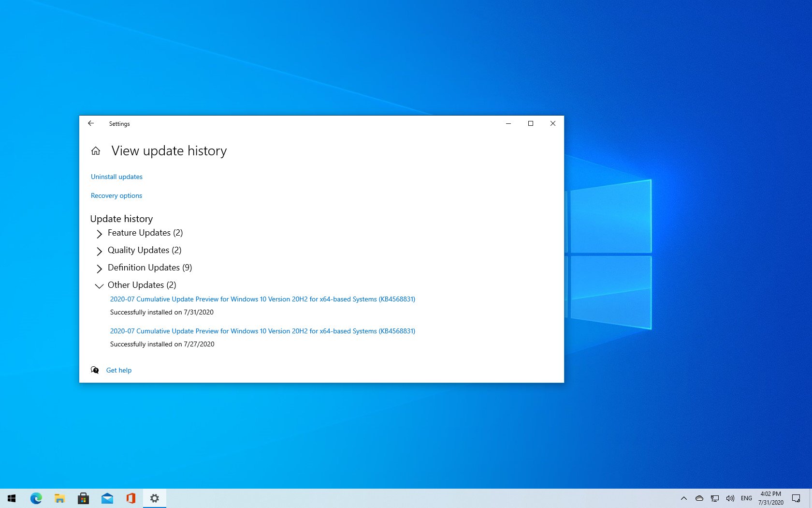The image size is (812, 508).
Task: Go back using the Settings back arrow
Action: point(91,123)
